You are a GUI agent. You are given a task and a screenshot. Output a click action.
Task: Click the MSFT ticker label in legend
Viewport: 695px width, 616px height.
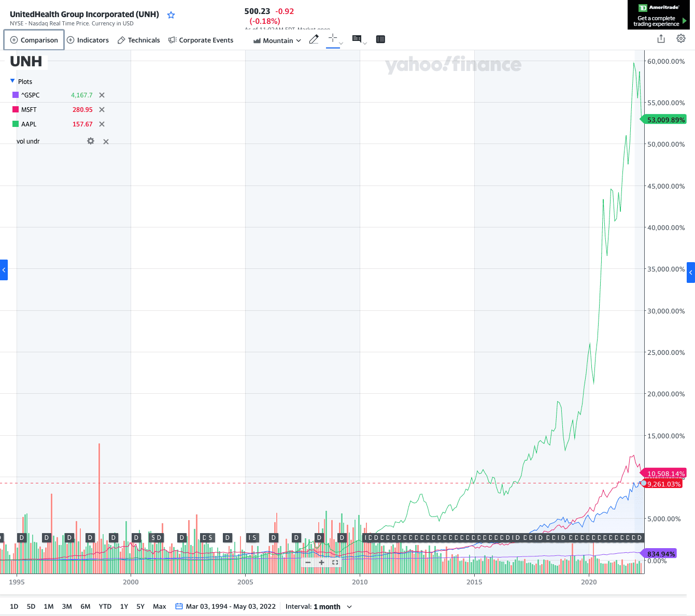[29, 109]
